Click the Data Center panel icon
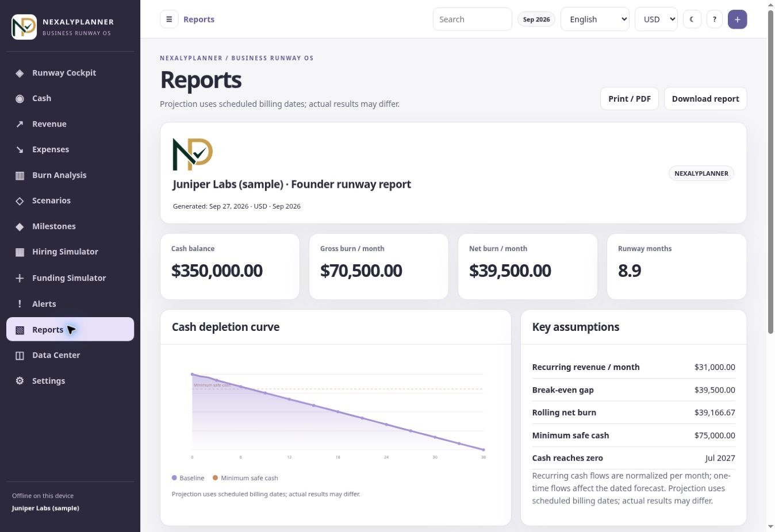Viewport: 775px width, 532px height. click(20, 355)
